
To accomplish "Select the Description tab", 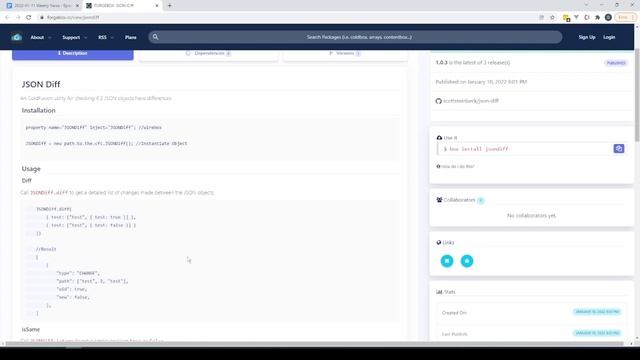I will pyautogui.click(x=73, y=54).
